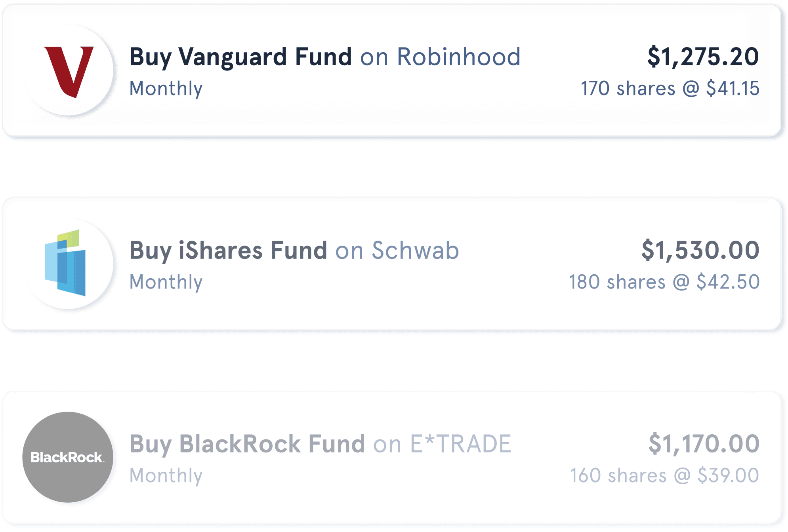Screen dimensions: 788x532
Task: Click the $1,530.00 total amount
Action: (x=700, y=251)
